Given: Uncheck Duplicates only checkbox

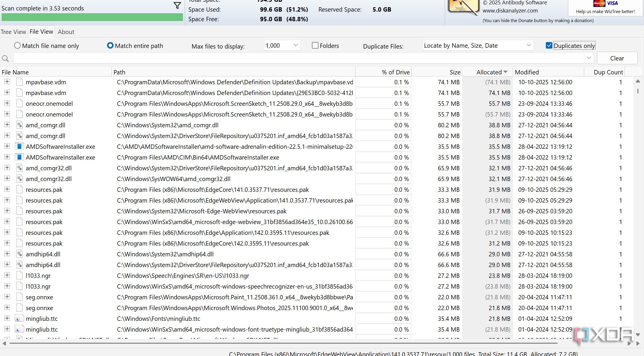Looking at the screenshot, I should pyautogui.click(x=549, y=45).
